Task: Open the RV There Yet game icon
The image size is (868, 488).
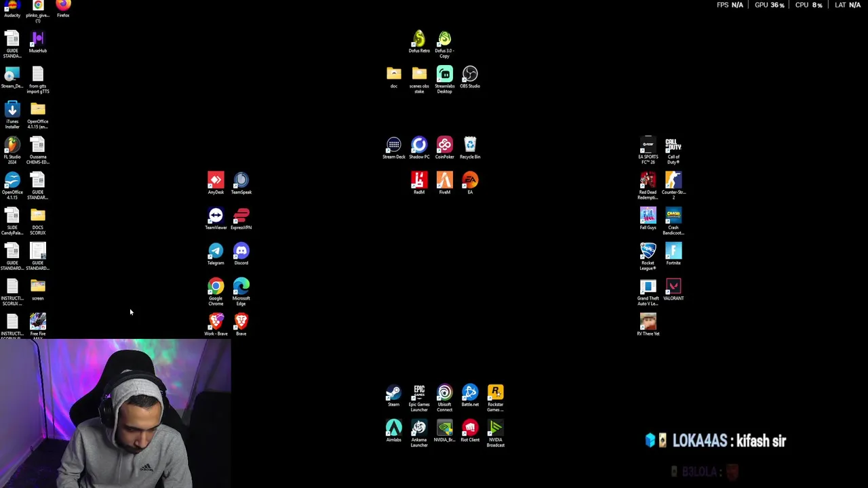Action: tap(648, 324)
